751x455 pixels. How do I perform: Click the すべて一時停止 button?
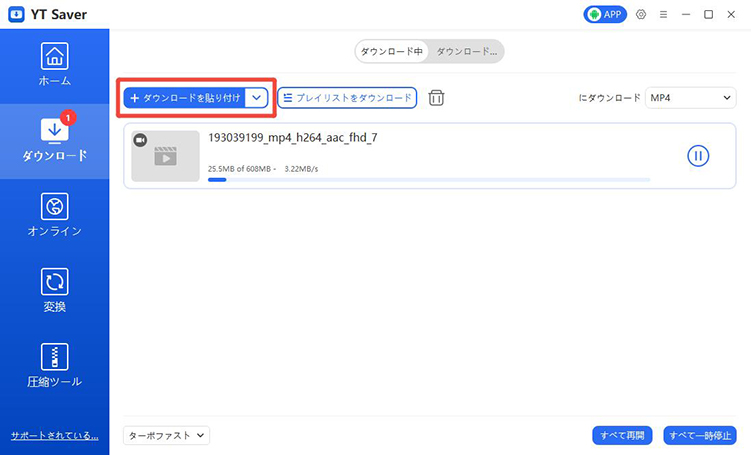pyautogui.click(x=700, y=435)
